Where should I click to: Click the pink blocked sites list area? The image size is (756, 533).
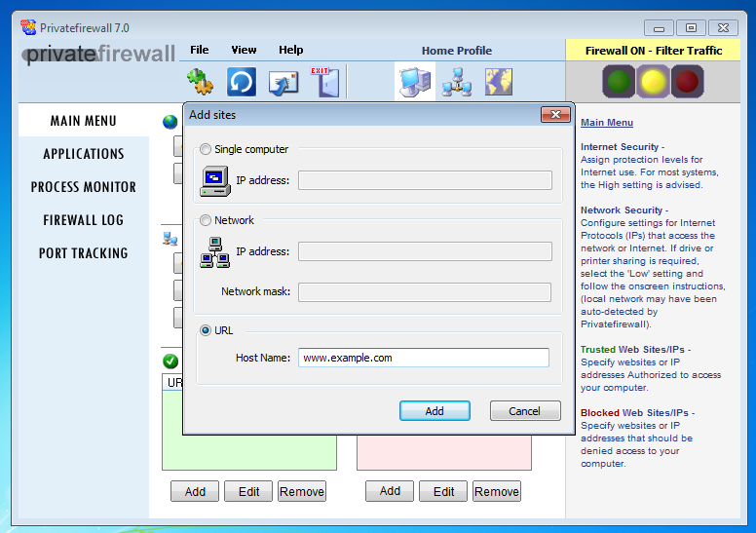click(x=444, y=452)
